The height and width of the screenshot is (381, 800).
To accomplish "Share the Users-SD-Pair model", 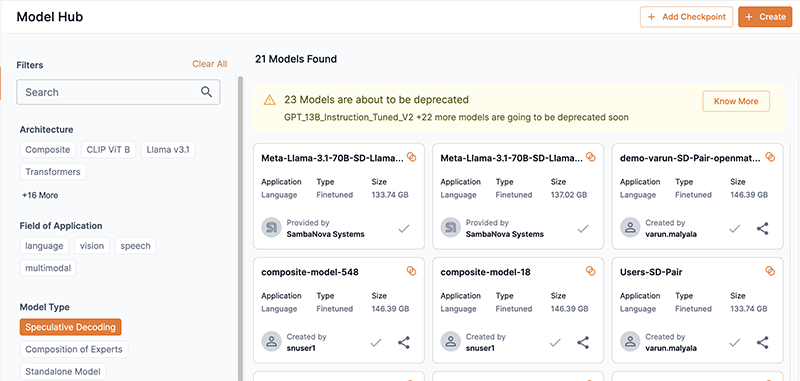I will point(763,342).
